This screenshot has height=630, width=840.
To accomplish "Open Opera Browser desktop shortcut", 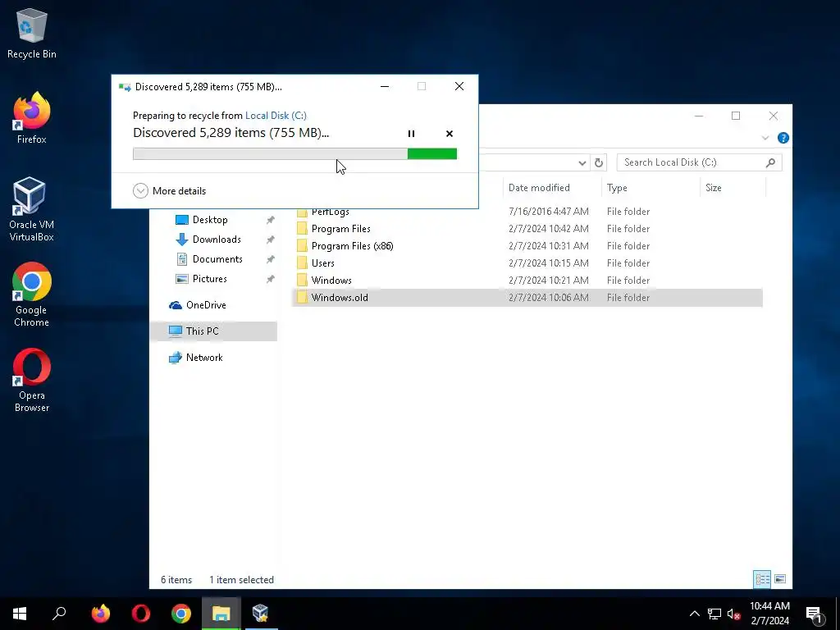I will click(32, 381).
